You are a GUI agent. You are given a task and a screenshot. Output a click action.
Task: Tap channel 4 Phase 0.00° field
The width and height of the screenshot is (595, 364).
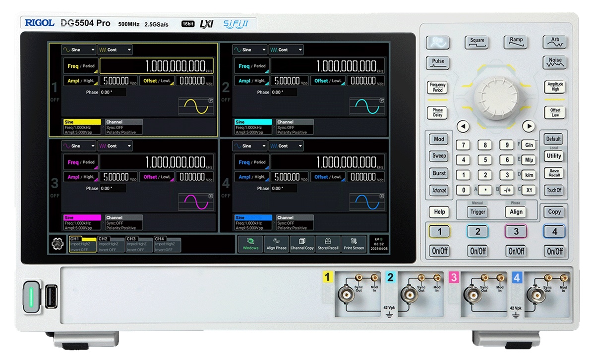(284, 189)
